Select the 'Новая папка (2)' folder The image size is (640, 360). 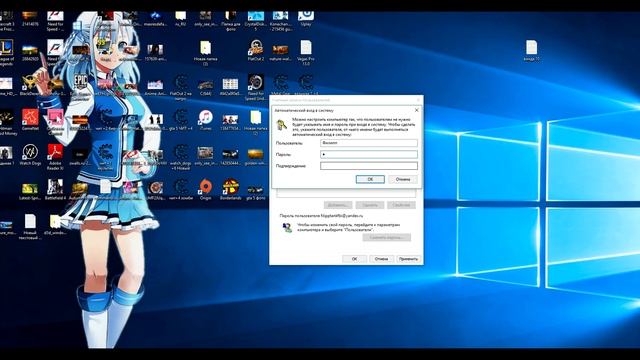(256, 118)
